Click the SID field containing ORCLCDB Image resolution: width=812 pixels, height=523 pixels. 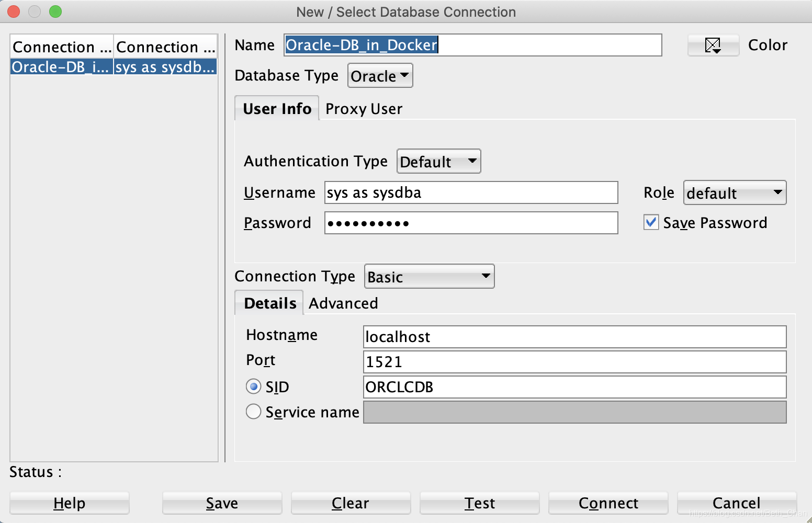tap(575, 387)
